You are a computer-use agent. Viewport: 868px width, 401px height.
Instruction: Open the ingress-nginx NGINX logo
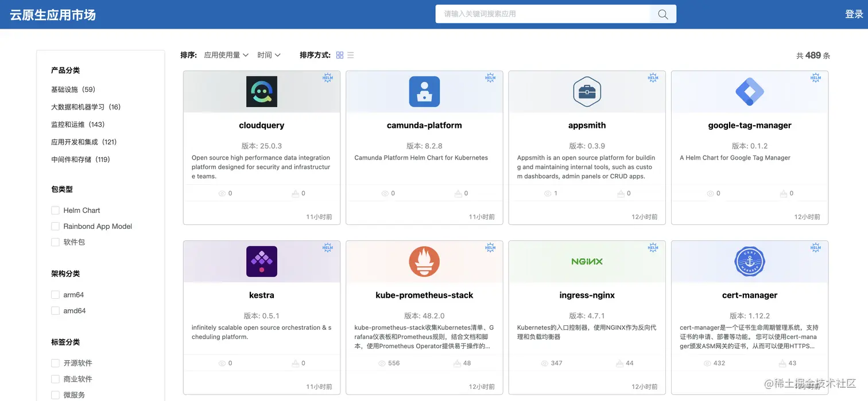click(587, 262)
